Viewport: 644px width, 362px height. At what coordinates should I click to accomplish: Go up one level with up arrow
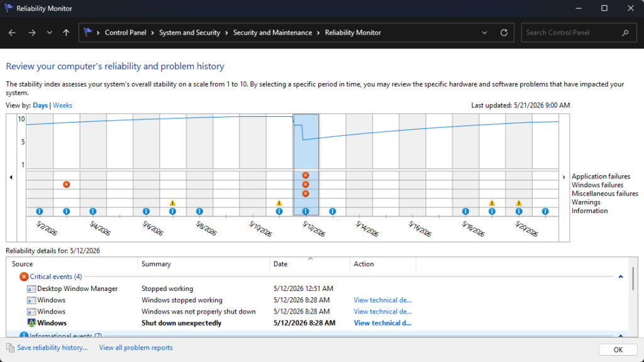[x=66, y=33]
